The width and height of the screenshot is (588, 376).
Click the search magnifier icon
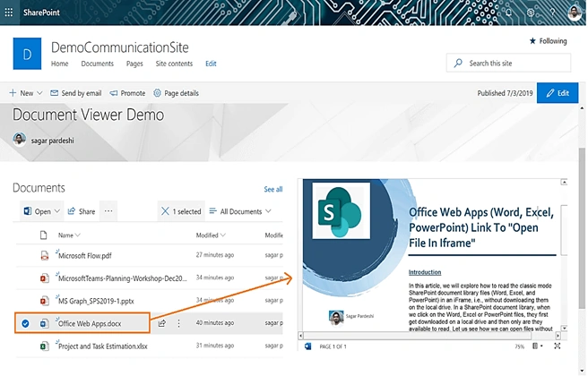point(458,63)
